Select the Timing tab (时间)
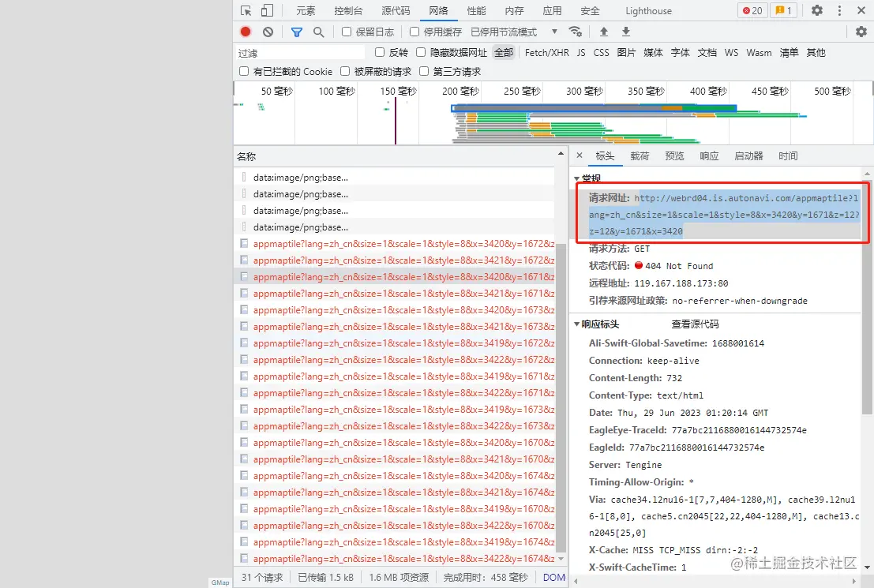The image size is (874, 588). 788,156
